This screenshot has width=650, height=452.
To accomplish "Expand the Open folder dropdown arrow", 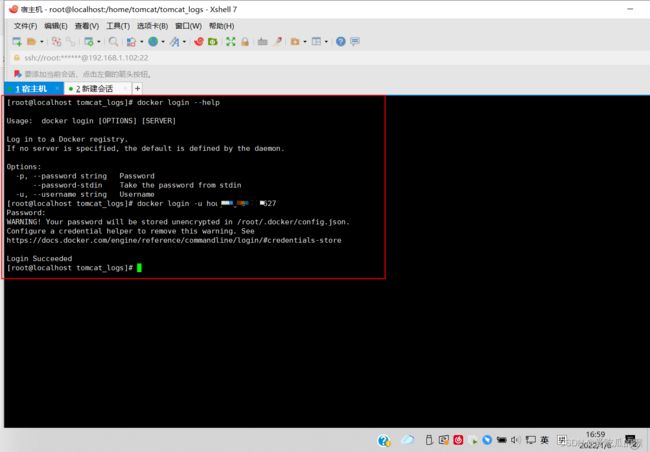I will [x=41, y=41].
